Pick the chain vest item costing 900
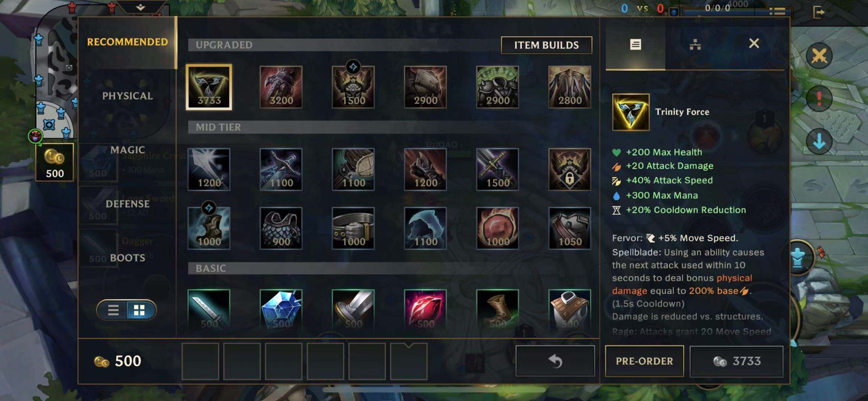This screenshot has width=868, height=401. pyautogui.click(x=281, y=228)
